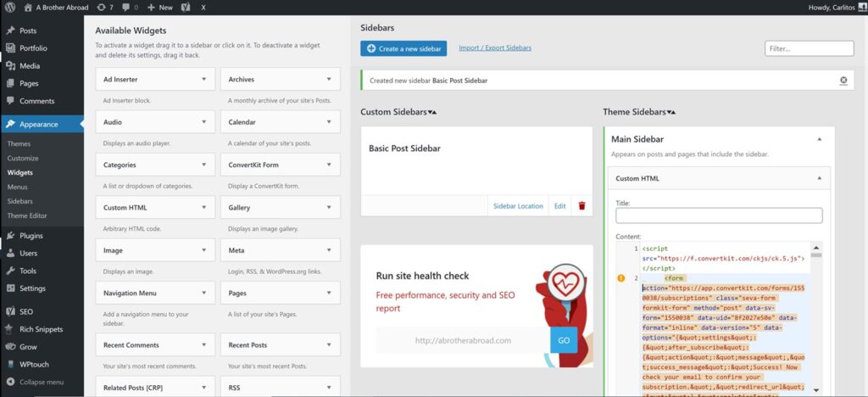Viewport: 868px width, 397px height.
Task: Go to Customize submenu
Action: pyautogui.click(x=23, y=158)
